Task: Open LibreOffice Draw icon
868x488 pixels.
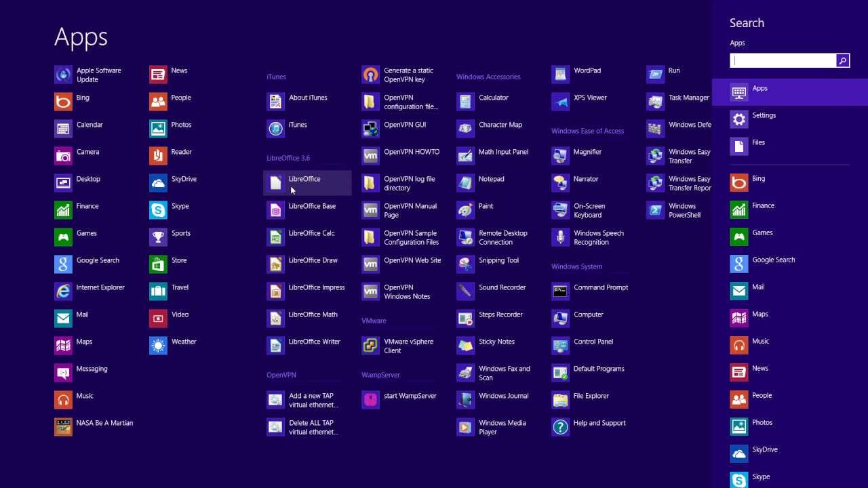Action: [275, 264]
